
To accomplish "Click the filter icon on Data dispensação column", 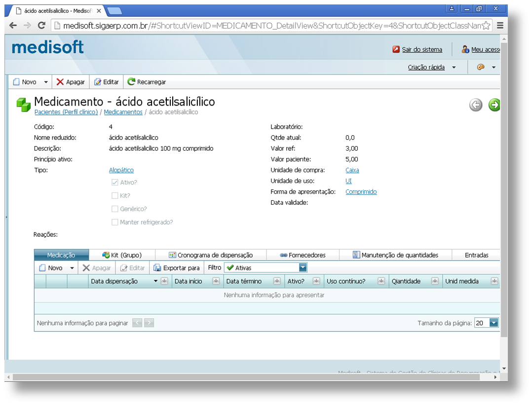I will click(164, 281).
